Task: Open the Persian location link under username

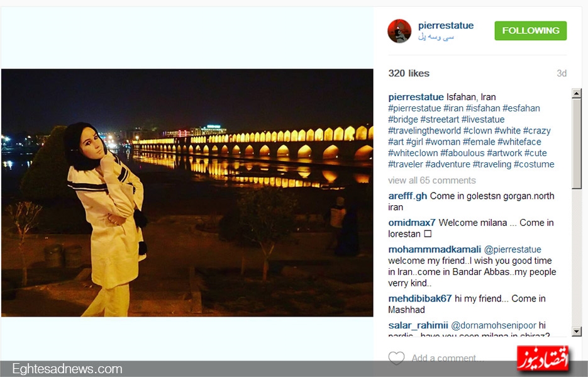Action: [x=436, y=37]
